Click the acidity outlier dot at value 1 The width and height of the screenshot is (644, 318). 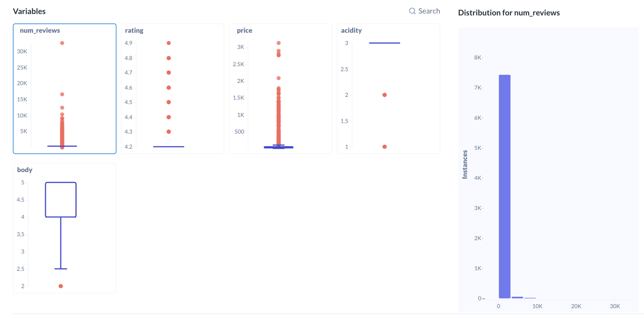384,146
